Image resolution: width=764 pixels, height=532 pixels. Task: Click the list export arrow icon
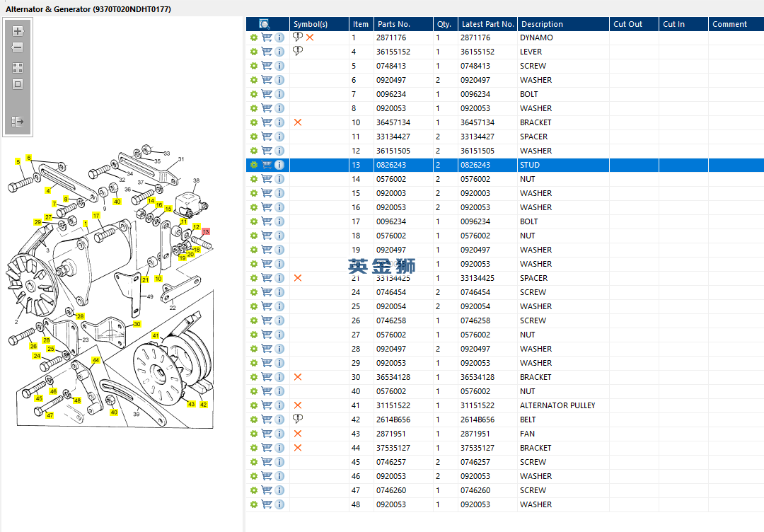pos(18,121)
